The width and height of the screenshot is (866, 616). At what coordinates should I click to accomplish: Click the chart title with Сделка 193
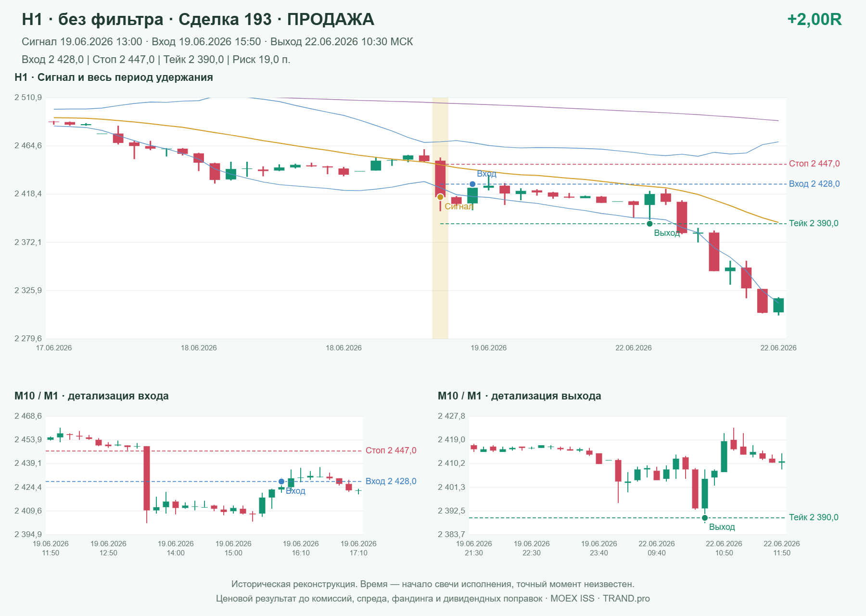(198, 19)
